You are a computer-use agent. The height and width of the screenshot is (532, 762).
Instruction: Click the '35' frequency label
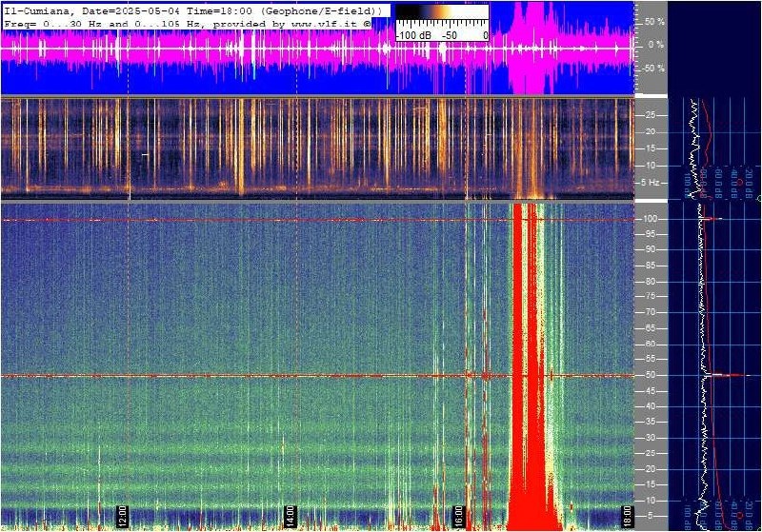tap(651, 423)
